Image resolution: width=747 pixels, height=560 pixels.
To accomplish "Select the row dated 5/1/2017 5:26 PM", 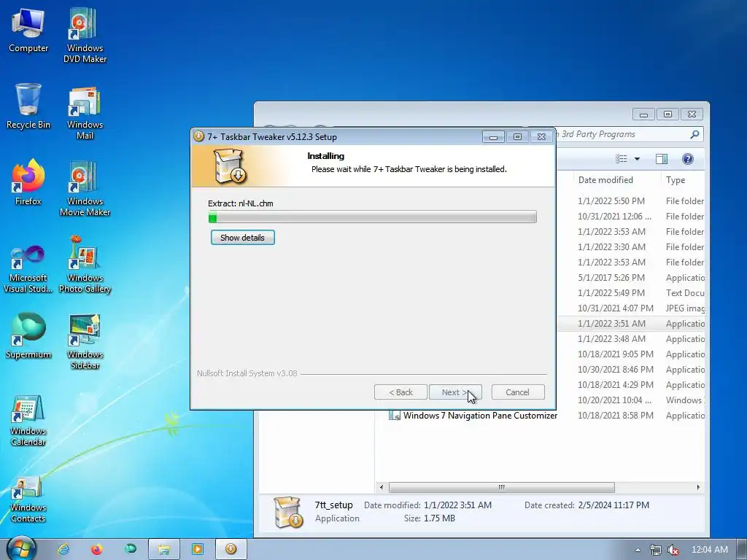I will [x=630, y=278].
